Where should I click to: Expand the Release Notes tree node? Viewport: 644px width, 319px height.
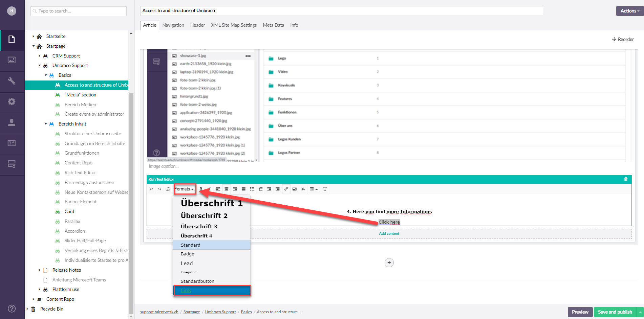39,270
